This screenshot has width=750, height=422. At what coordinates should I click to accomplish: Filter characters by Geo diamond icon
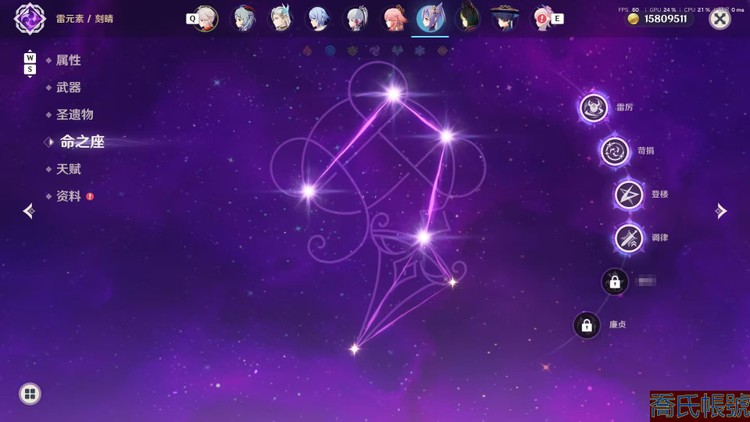coord(442,50)
